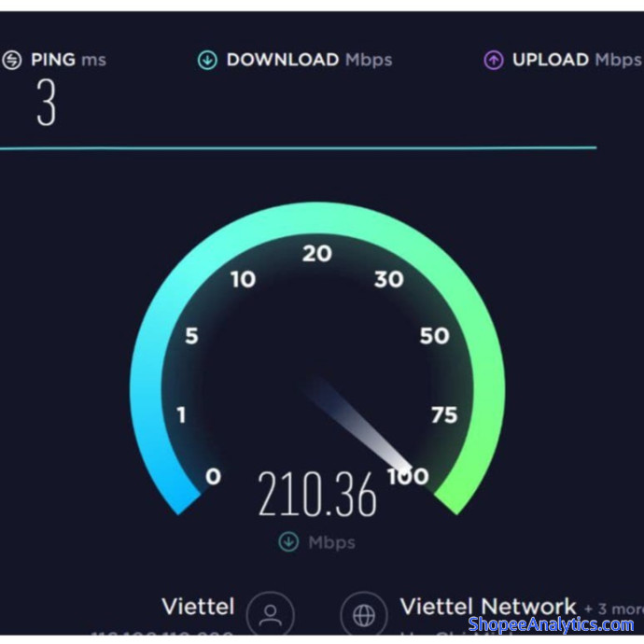644x644 pixels.
Task: Click the 20 mark at the gauge top
Action: point(317,254)
